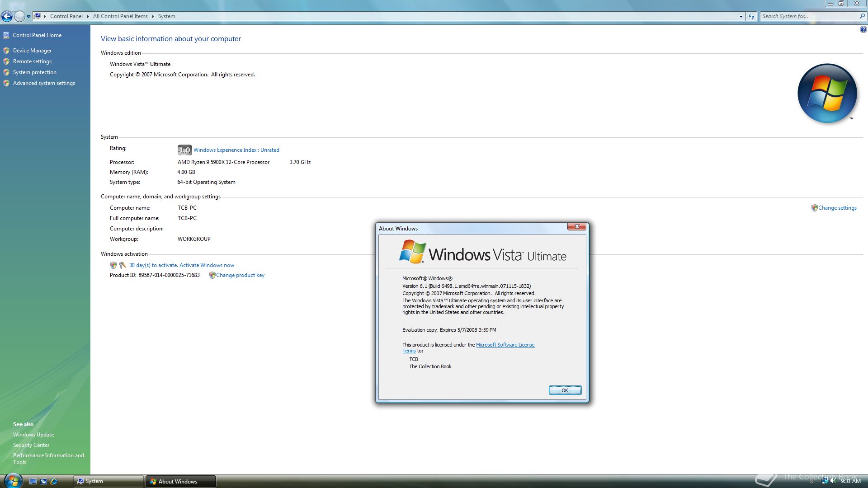Select the 4.00 GB memory value
This screenshot has height=488, width=868.
click(x=186, y=172)
